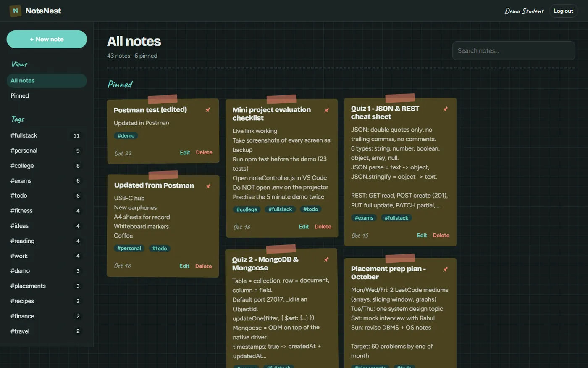Screen dimensions: 588x368
Task: Click the NoteNest logo icon
Action: (16, 11)
